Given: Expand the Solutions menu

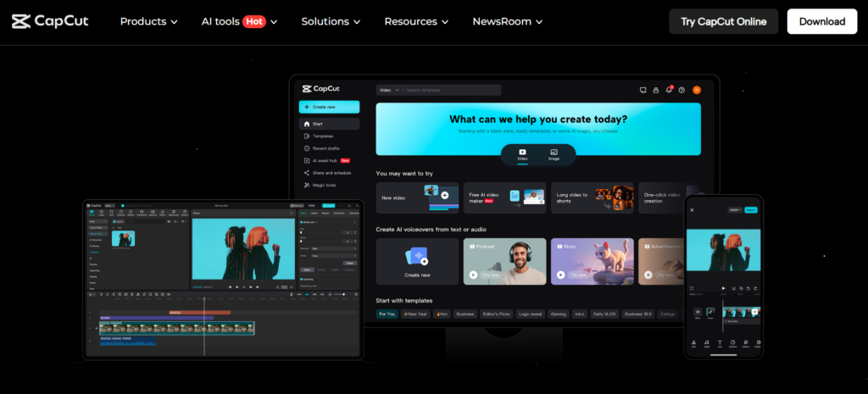Looking at the screenshot, I should click(331, 21).
